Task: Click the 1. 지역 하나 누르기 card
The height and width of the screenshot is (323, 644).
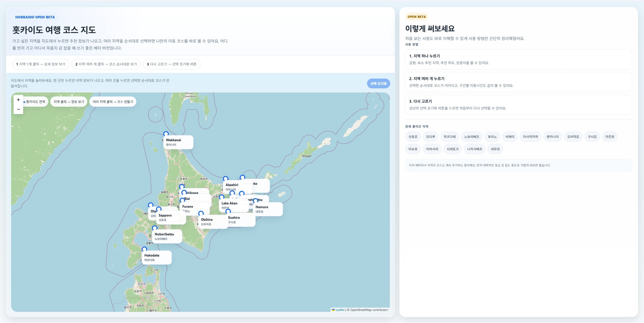Action: [518, 59]
